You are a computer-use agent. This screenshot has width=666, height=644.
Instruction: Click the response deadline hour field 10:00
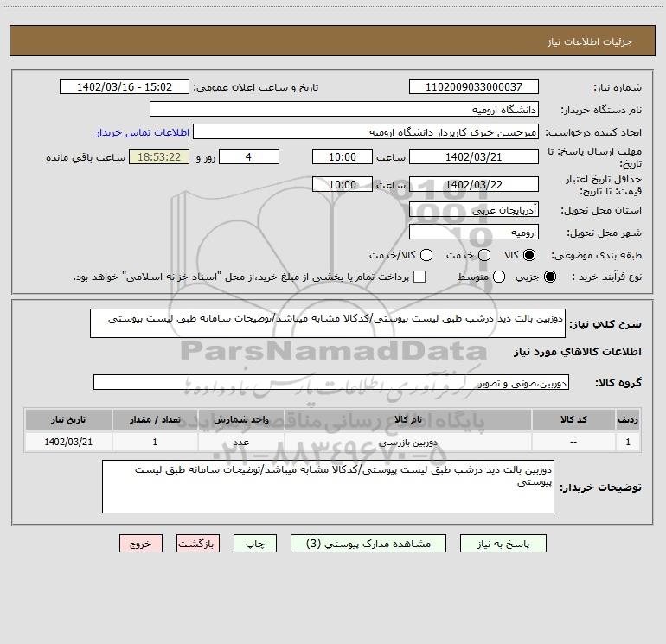click(x=343, y=156)
